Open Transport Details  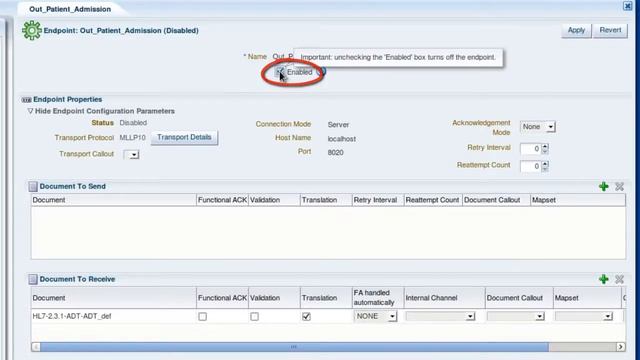pos(184,138)
